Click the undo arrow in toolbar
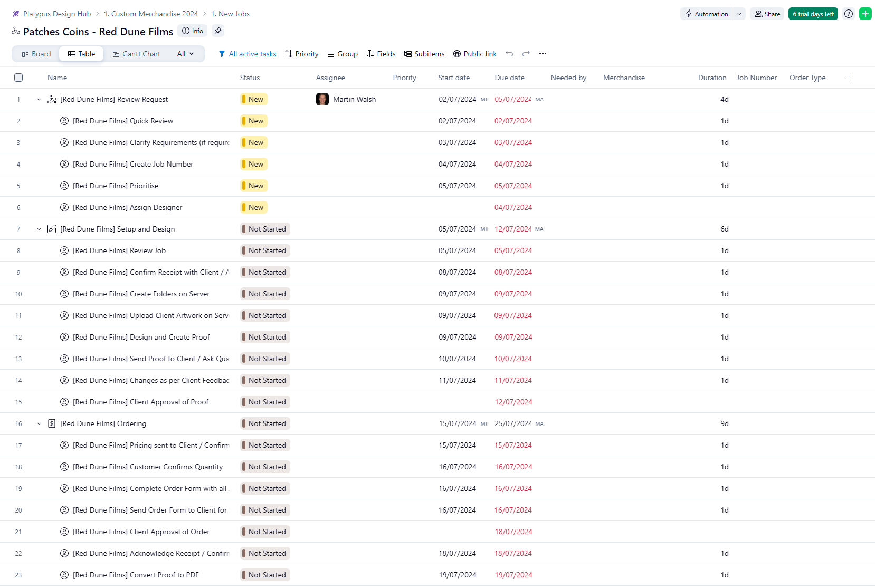Image resolution: width=875 pixels, height=588 pixels. [509, 54]
